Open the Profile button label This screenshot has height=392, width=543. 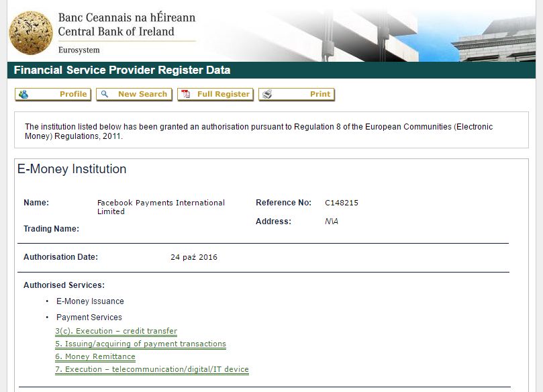(72, 95)
